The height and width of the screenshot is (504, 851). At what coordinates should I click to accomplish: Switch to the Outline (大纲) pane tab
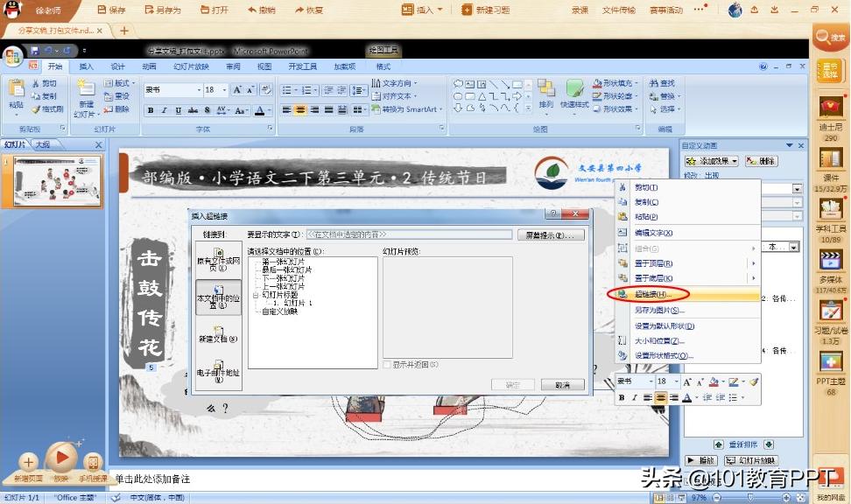[42, 144]
